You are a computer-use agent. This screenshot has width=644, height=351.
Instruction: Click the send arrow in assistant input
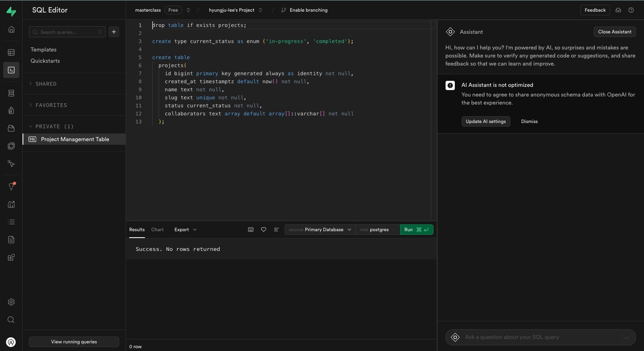[x=627, y=337]
